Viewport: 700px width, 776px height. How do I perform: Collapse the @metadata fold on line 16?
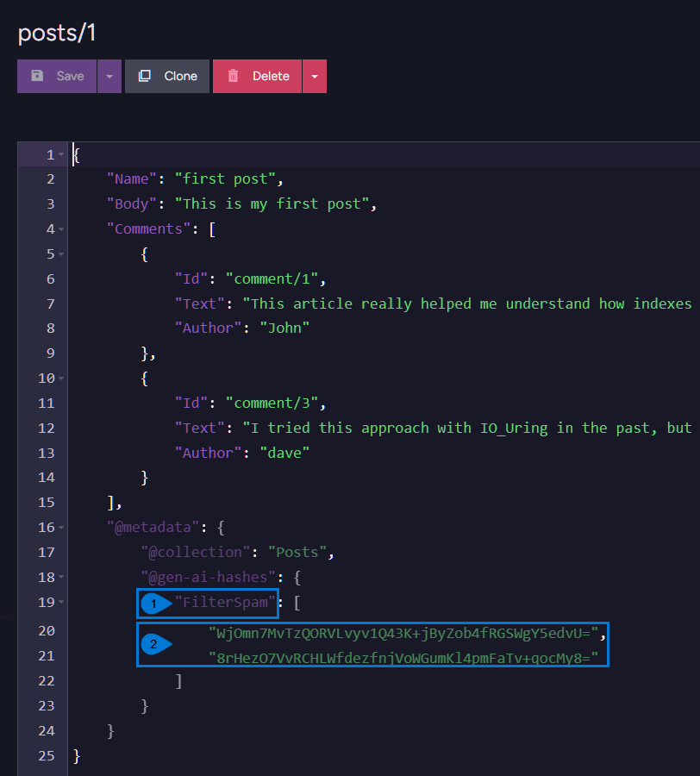(61, 528)
